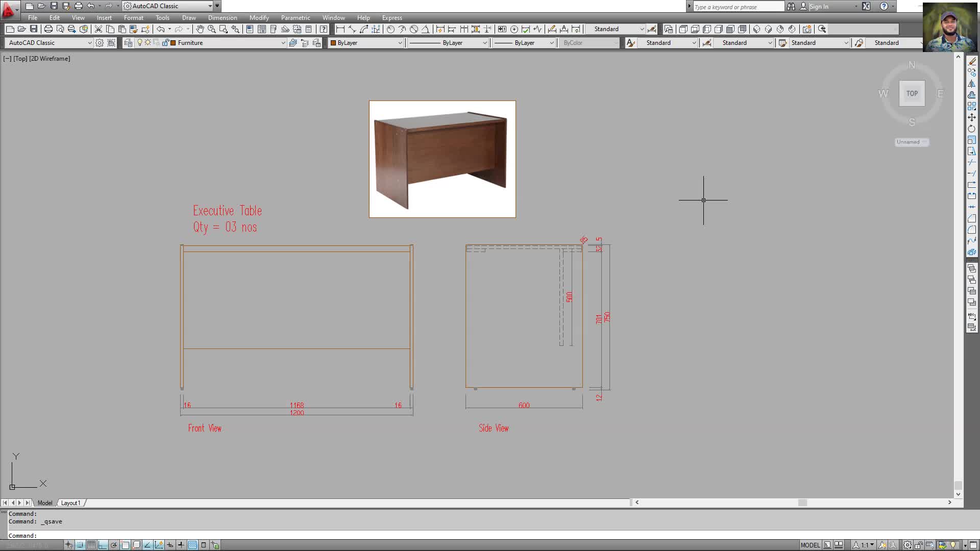Open the Layer Properties Manager icon
This screenshot has height=551, width=980.
tap(128, 43)
